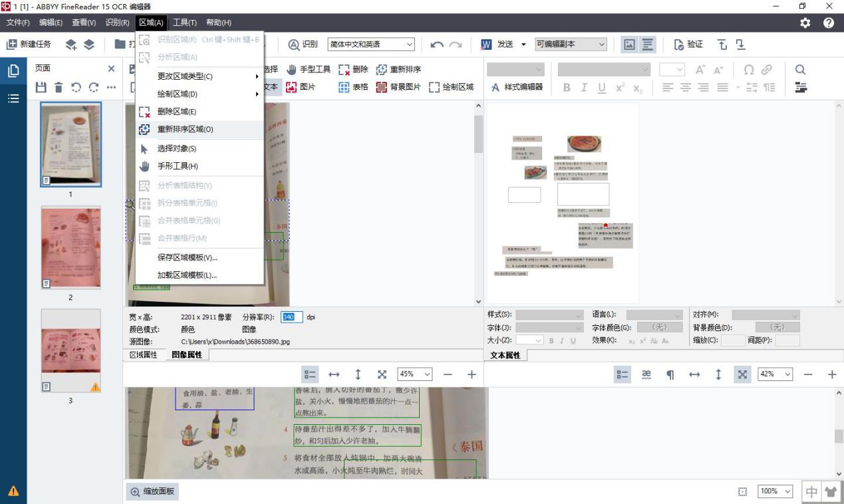Viewport: 844px width, 504px height.
Task: Click the trash icon in the 页面 panel
Action: click(59, 87)
